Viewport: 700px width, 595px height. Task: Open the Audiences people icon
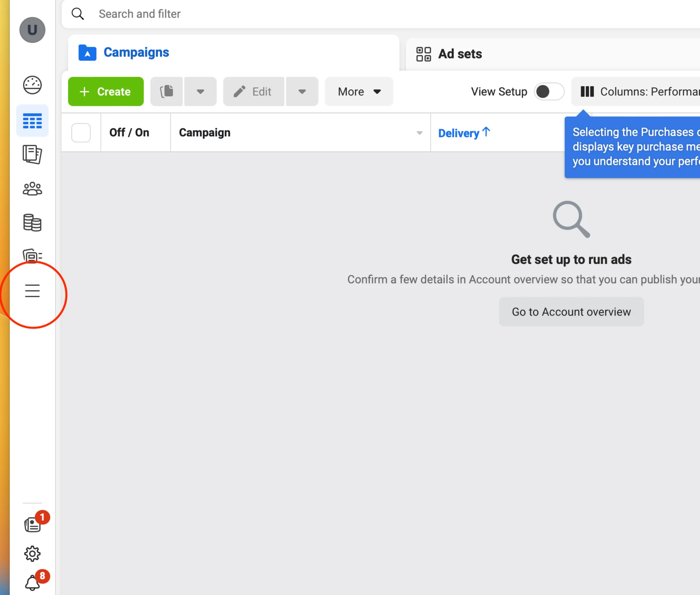click(32, 189)
